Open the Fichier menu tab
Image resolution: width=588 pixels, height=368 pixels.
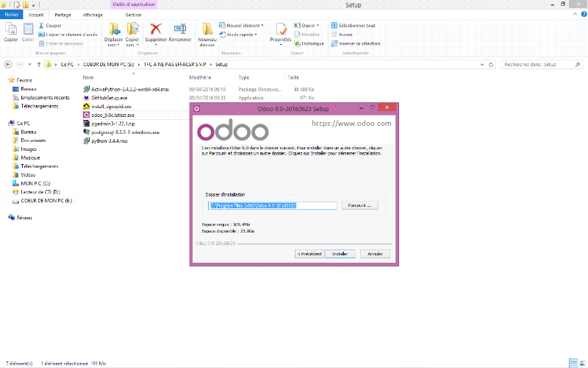12,15
